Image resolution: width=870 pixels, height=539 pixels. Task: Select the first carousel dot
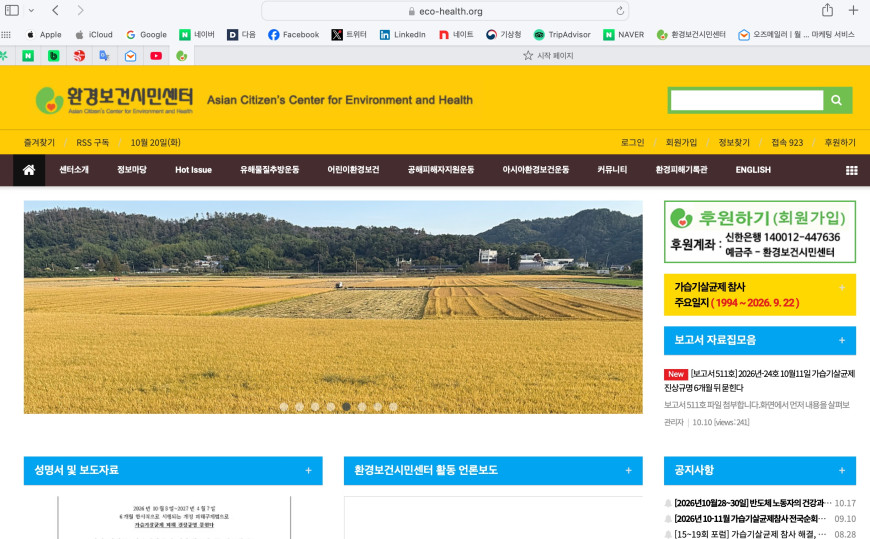pos(284,407)
